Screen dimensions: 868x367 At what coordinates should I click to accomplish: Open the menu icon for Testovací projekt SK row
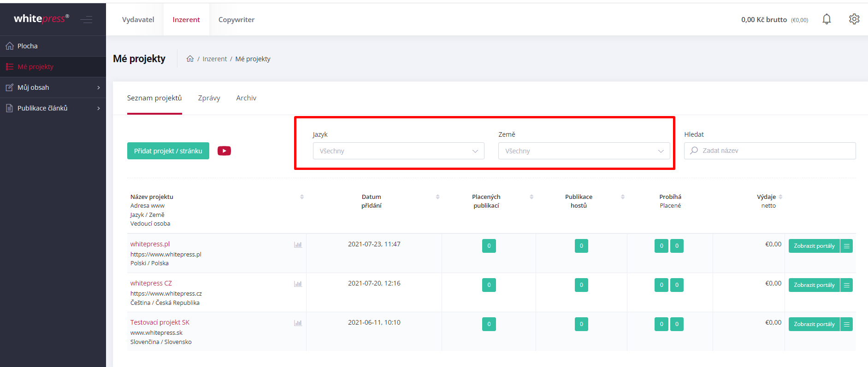coord(846,324)
